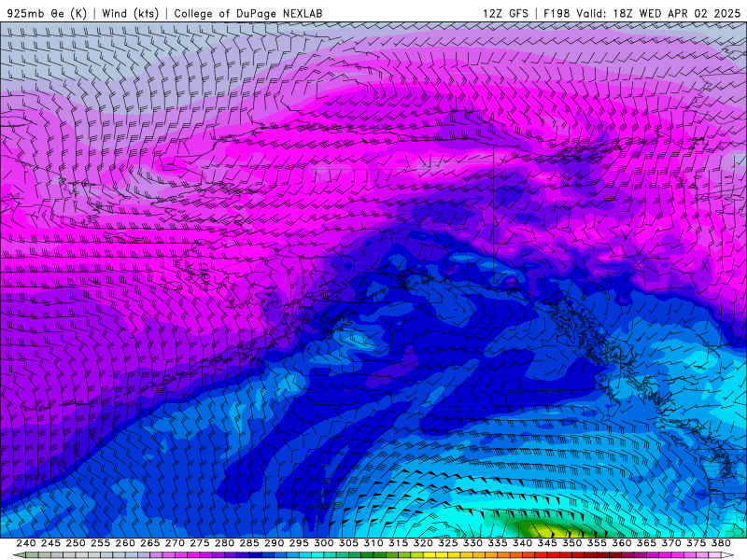This screenshot has width=747, height=560.
Task: Click the 365 colorbar value
Action: pos(646,543)
